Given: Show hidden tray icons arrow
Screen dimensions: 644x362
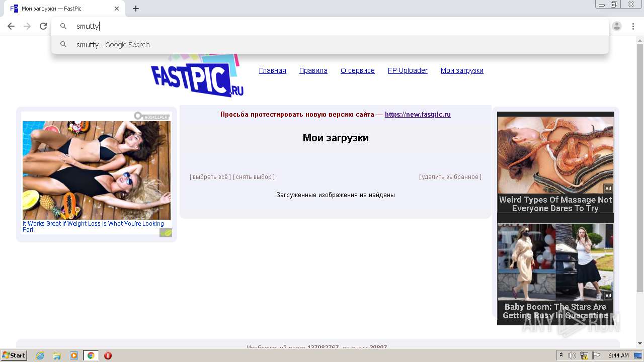Looking at the screenshot, I should (561, 355).
